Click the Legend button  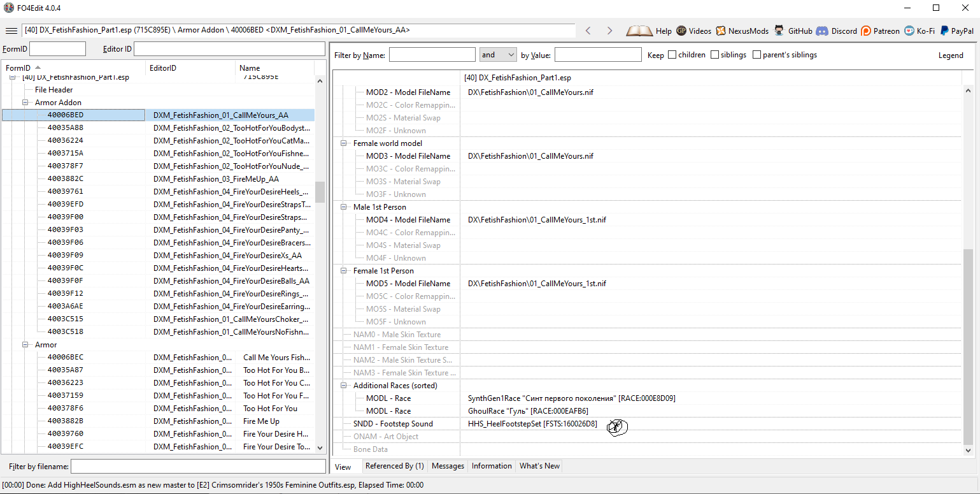click(x=950, y=55)
